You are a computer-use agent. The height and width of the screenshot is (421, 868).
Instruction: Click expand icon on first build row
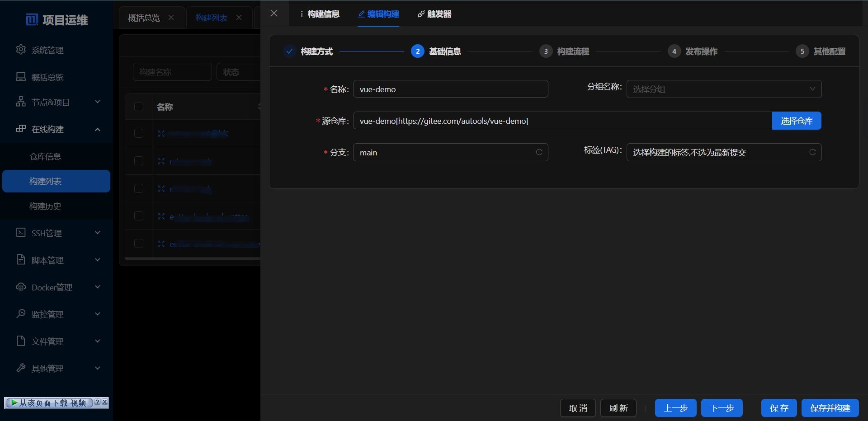pyautogui.click(x=161, y=133)
